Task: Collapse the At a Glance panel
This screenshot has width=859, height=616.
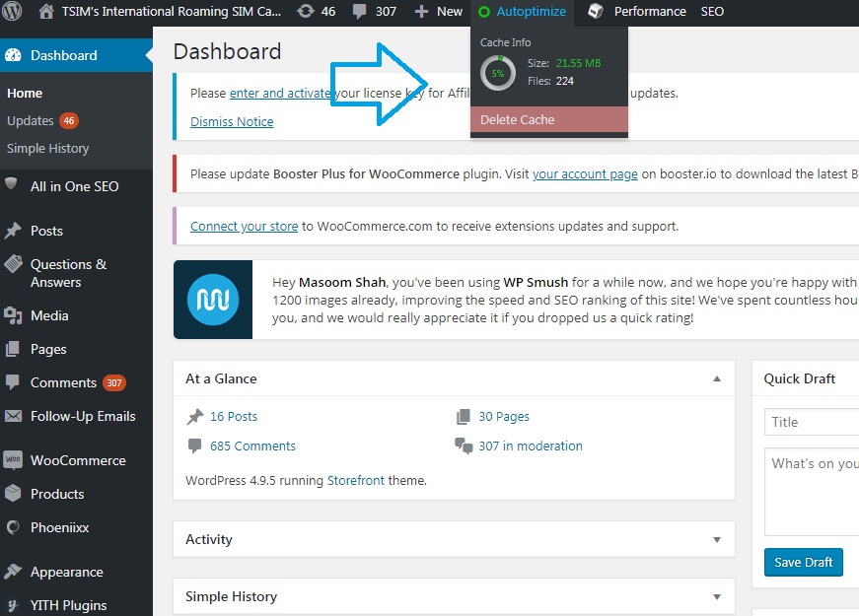Action: point(717,378)
